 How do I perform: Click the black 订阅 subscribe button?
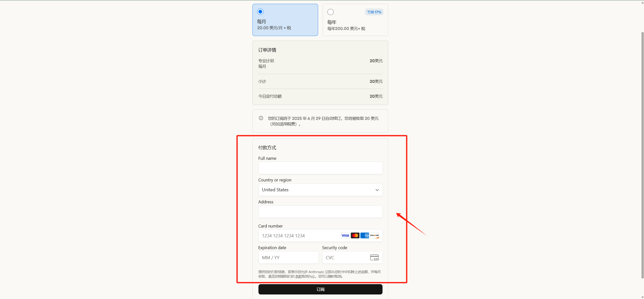tap(320, 289)
